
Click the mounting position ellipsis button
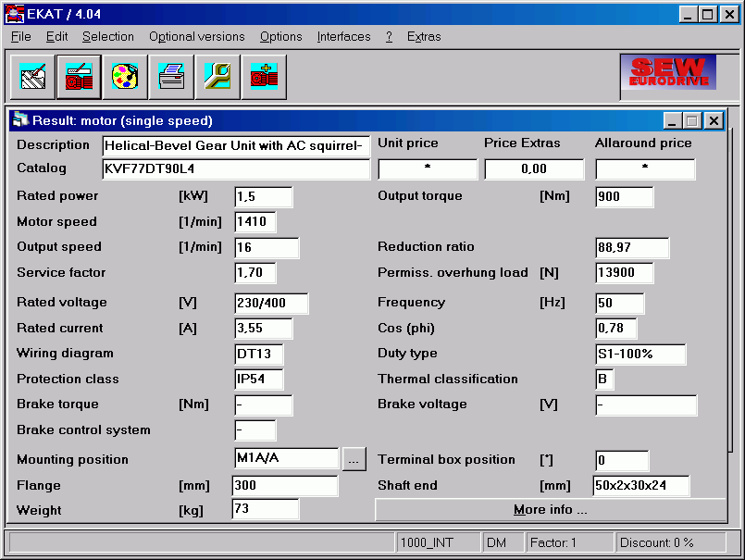click(354, 459)
